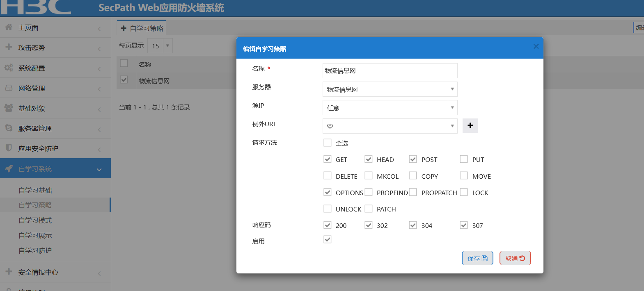Click the gears icon beside 系统配置

(x=9, y=68)
